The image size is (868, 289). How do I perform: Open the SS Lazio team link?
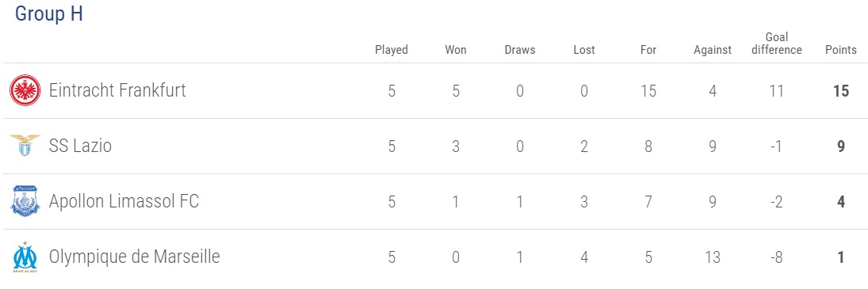click(80, 146)
